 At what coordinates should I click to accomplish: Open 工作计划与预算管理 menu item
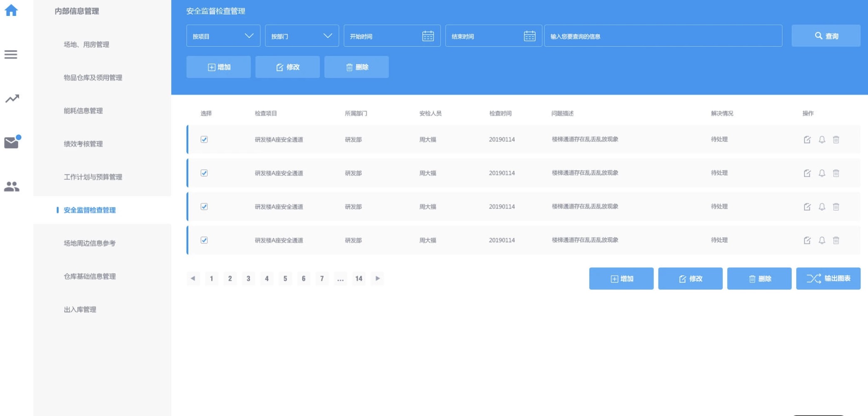[93, 177]
